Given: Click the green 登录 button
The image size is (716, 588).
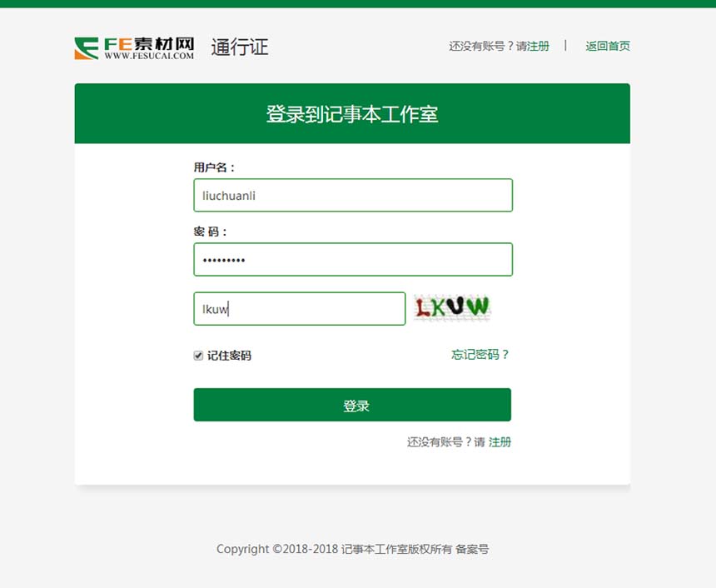Looking at the screenshot, I should point(352,405).
